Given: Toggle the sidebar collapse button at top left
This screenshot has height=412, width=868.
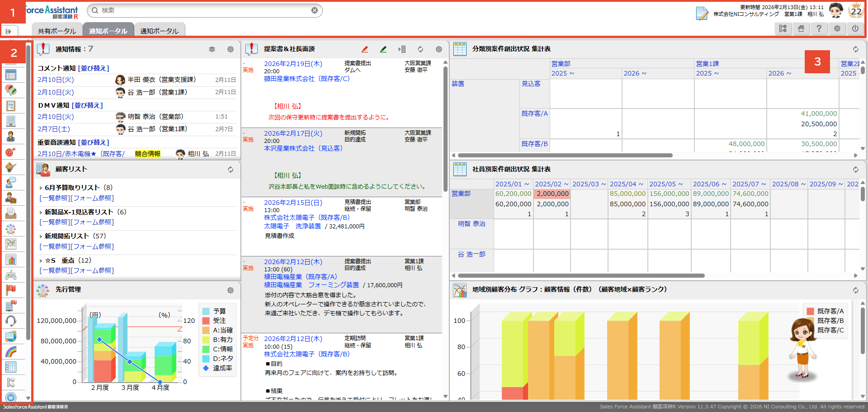Looking at the screenshot, I should [9, 31].
